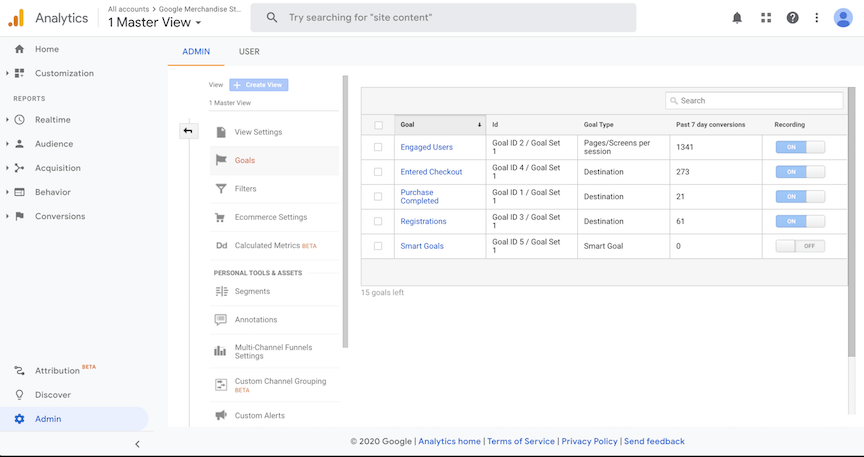Image resolution: width=864 pixels, height=457 pixels.
Task: Click the Behavior window icon
Action: [x=19, y=192]
